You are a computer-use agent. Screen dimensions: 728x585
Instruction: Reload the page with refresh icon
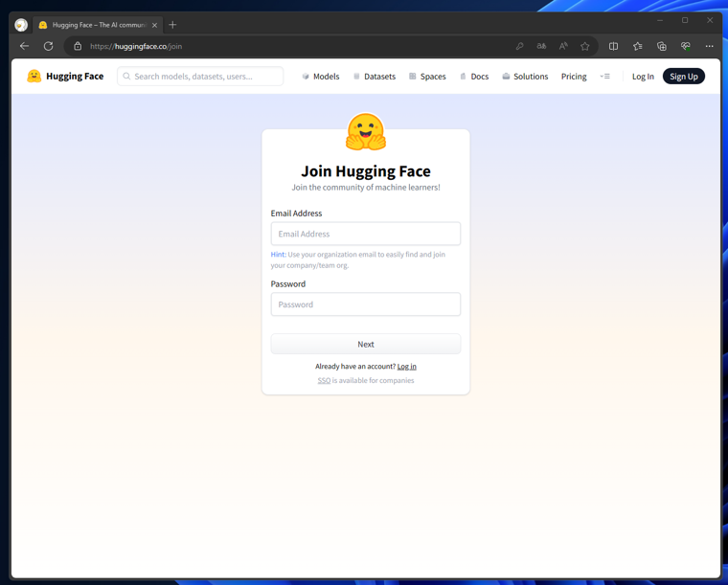[x=48, y=46]
